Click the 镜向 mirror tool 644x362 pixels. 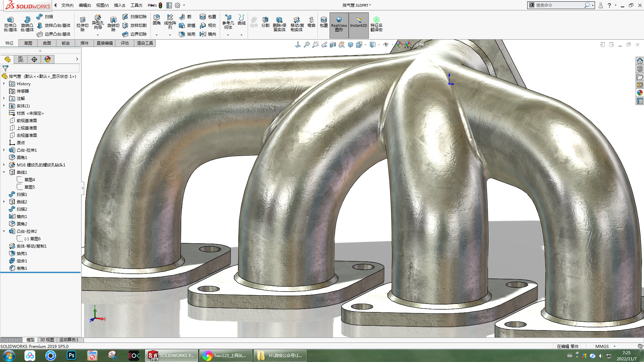tap(208, 34)
